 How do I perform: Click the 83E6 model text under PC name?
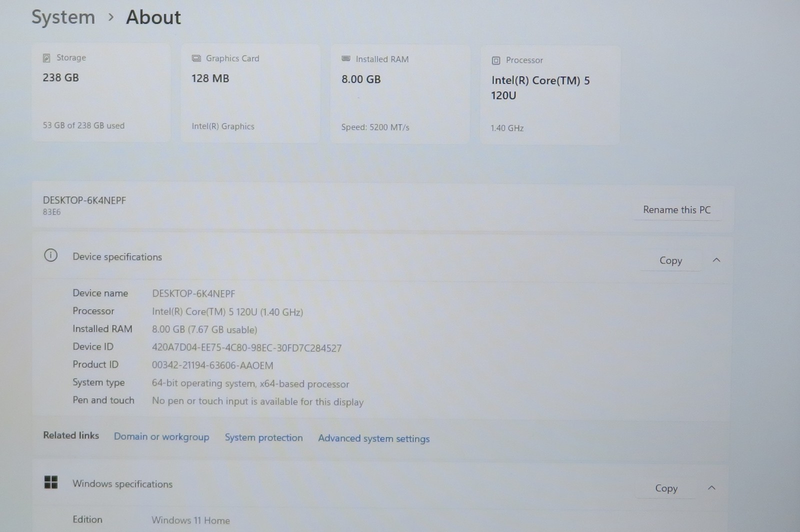(51, 212)
